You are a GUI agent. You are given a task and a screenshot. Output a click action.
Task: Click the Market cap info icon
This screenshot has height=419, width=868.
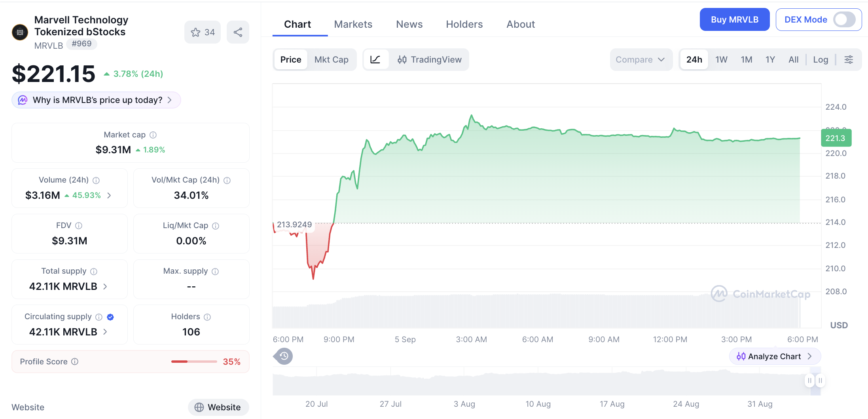153,135
